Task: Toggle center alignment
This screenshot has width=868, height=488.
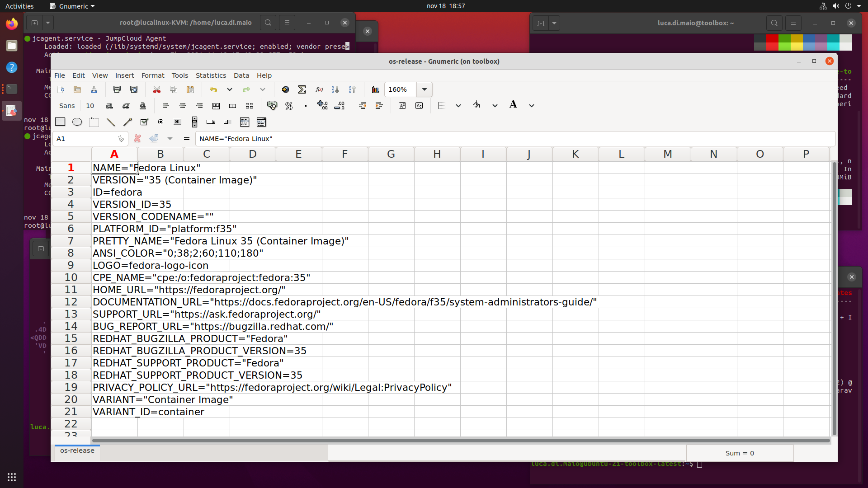Action: [183, 106]
